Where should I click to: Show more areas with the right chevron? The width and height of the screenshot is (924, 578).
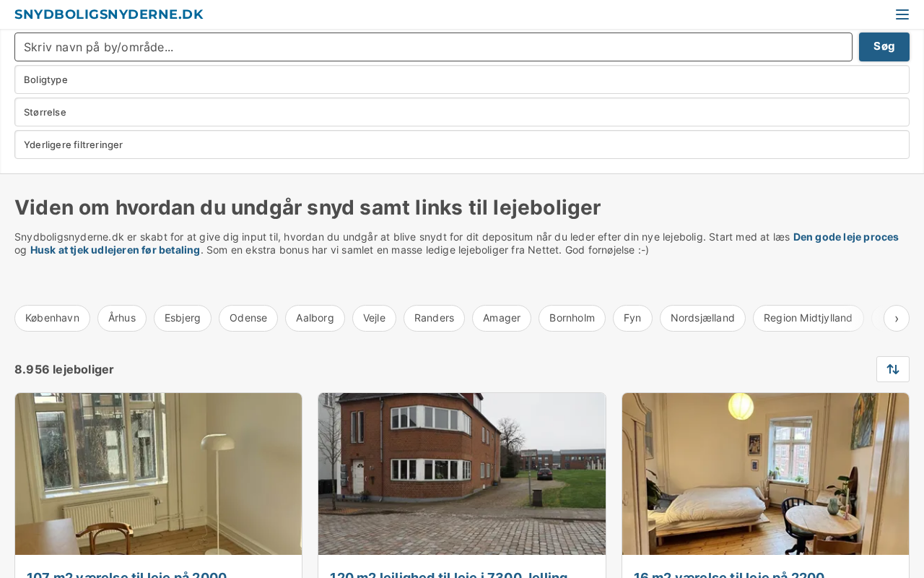(897, 318)
